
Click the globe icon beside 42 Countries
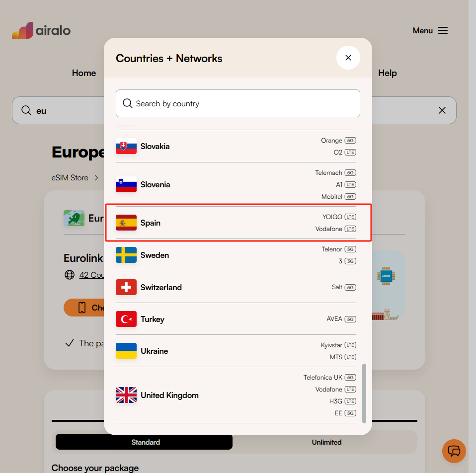(69, 275)
